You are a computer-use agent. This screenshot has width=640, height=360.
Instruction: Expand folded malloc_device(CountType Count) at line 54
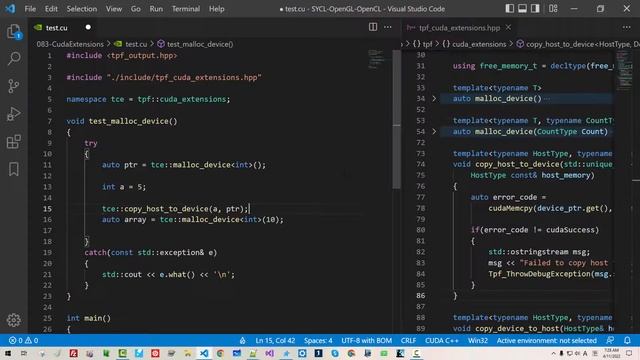tap(434, 131)
